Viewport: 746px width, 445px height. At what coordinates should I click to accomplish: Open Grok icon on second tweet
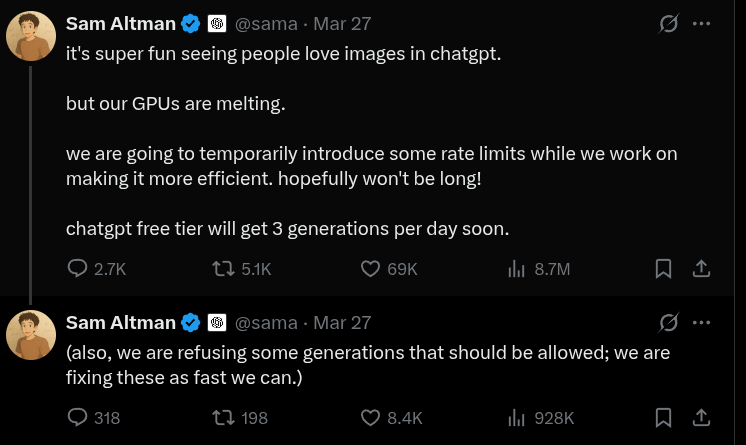pos(669,322)
